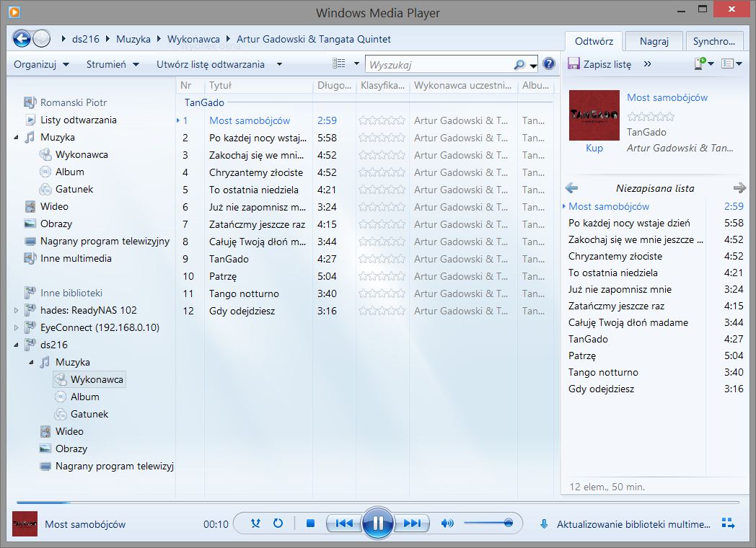The height and width of the screenshot is (548, 756).
Task: Rate the current song in the list pane
Action: [x=651, y=116]
